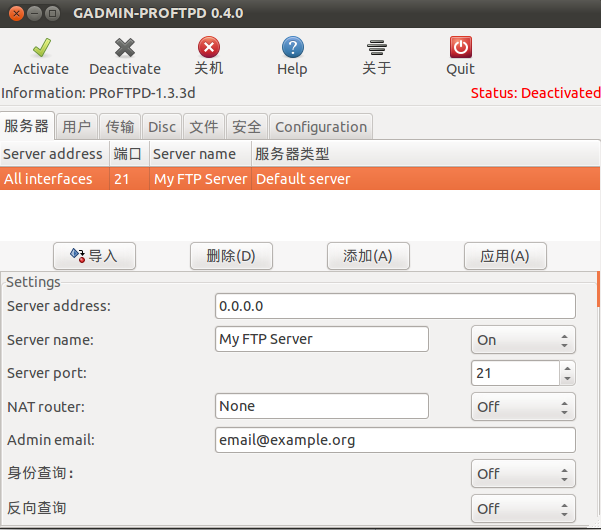Click the Server port number field
601x530 pixels.
coord(515,373)
